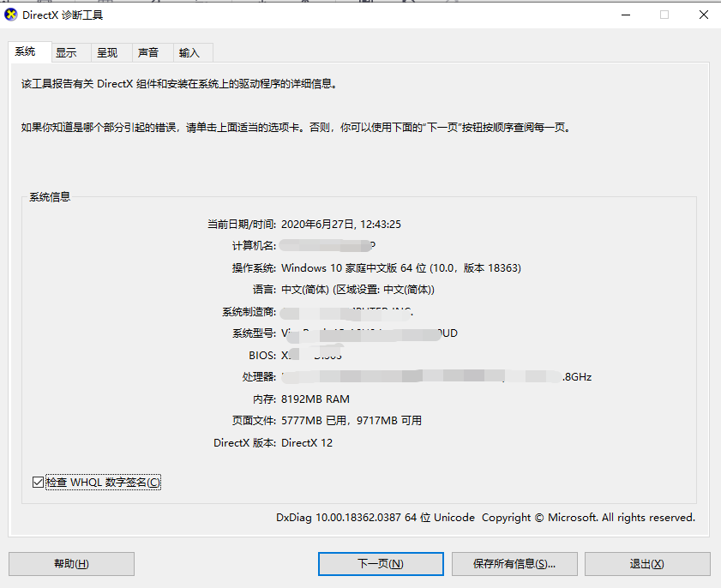Go to the 输入 tab
This screenshot has width=721, height=588.
click(x=193, y=53)
